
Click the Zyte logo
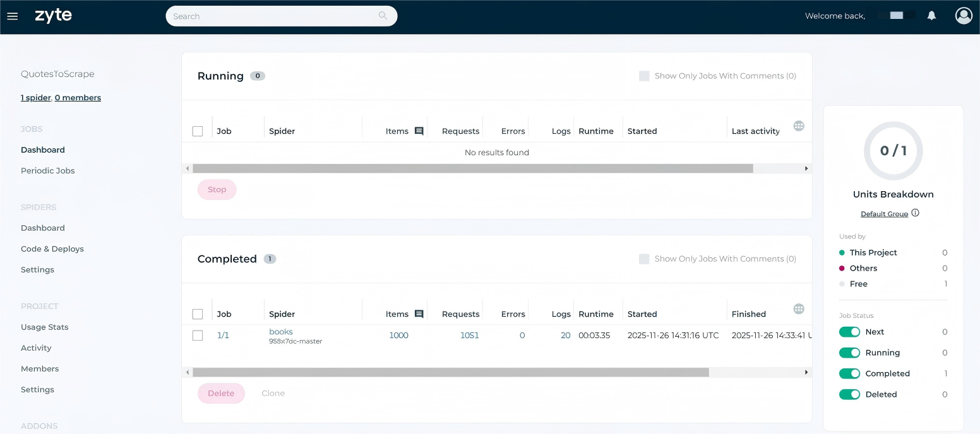(x=53, y=15)
